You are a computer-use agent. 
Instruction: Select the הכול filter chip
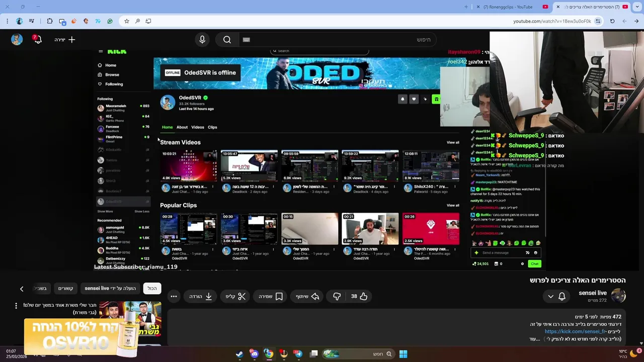coord(152,289)
